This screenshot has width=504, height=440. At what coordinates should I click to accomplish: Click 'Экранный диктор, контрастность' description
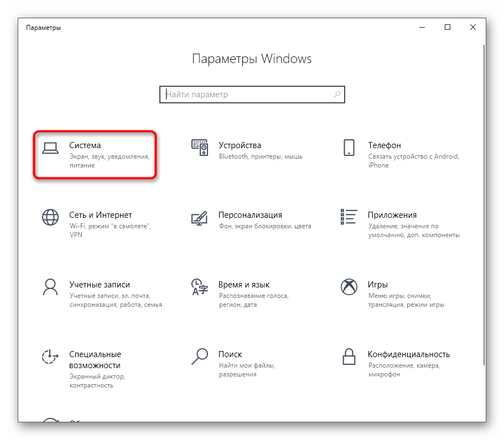(x=97, y=381)
